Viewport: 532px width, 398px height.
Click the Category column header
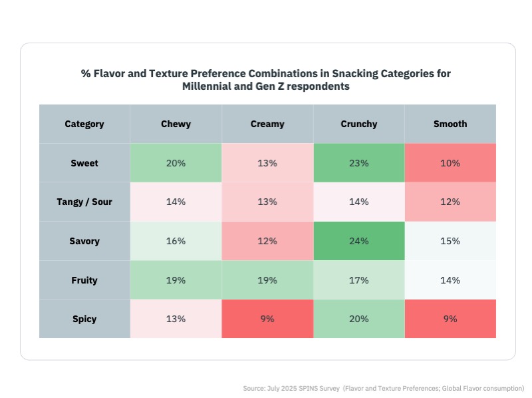click(84, 124)
